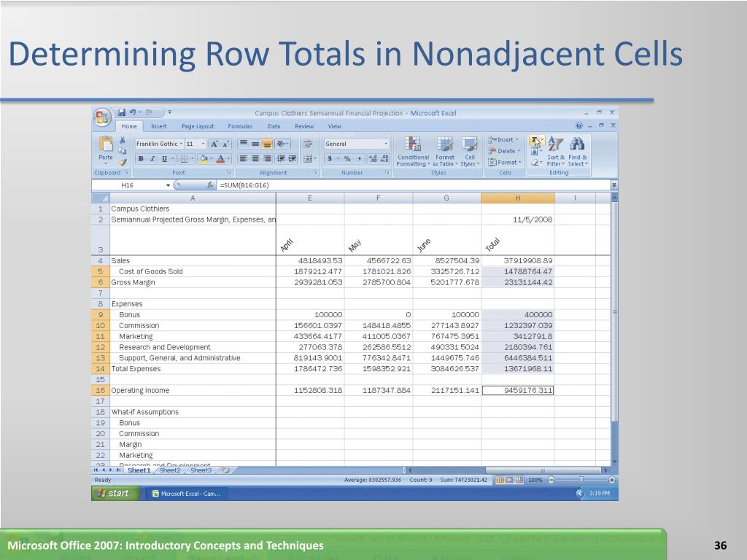Open the Office Button menu
747x560 pixels.
102,117
